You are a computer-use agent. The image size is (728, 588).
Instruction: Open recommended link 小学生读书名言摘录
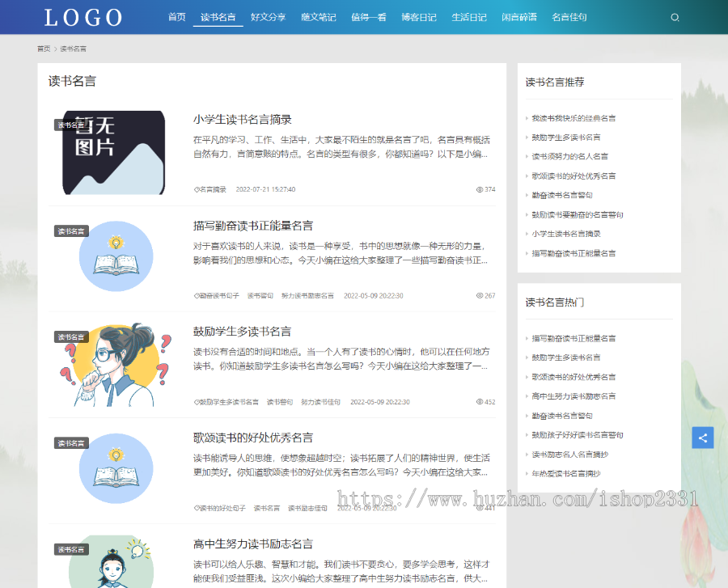tap(566, 234)
